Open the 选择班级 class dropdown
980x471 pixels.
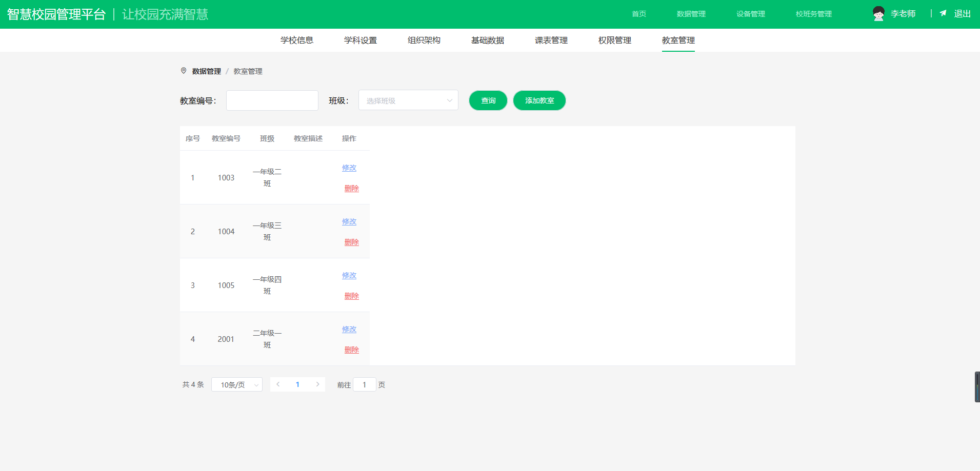(408, 100)
